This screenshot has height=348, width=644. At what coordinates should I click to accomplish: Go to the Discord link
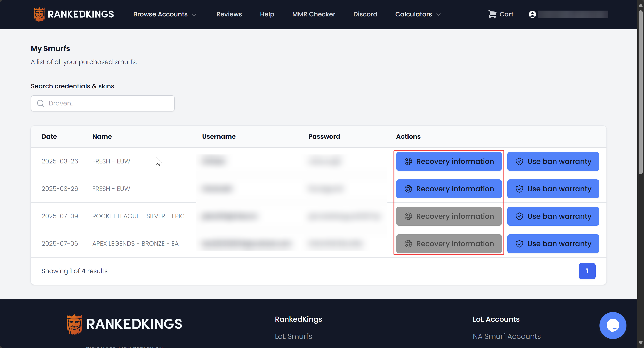click(x=365, y=14)
